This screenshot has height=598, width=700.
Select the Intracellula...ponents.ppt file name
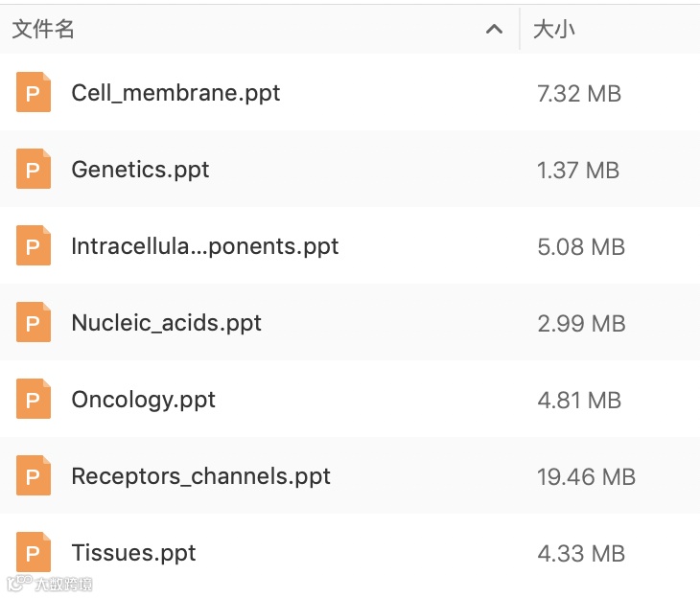pyautogui.click(x=205, y=246)
